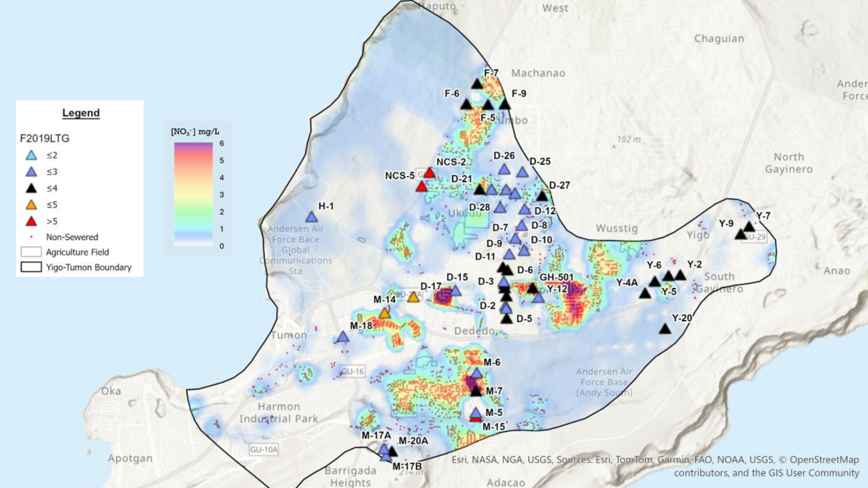This screenshot has width=868, height=488.
Task: Click the red NCS-2 well marker
Action: pyautogui.click(x=429, y=173)
